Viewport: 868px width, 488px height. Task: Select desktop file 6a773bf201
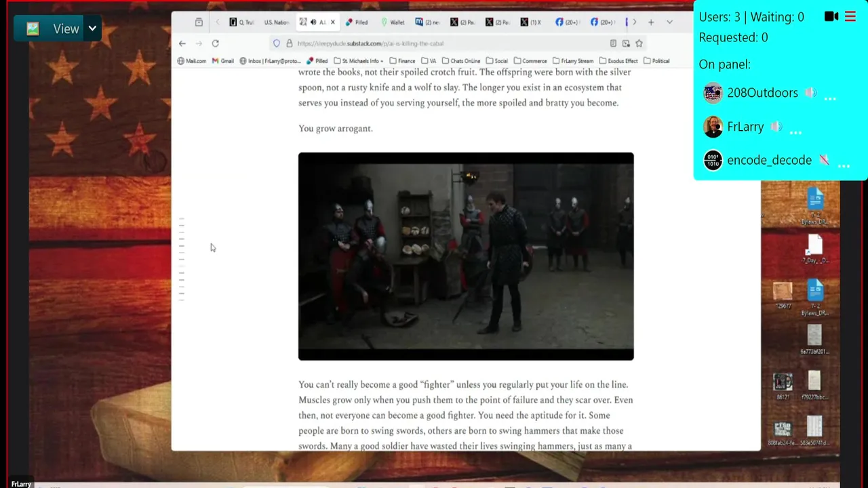[x=814, y=339]
